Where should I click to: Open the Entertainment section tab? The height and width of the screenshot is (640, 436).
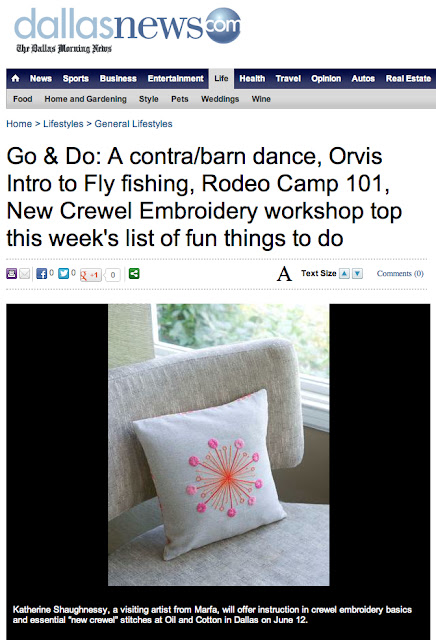pos(176,78)
